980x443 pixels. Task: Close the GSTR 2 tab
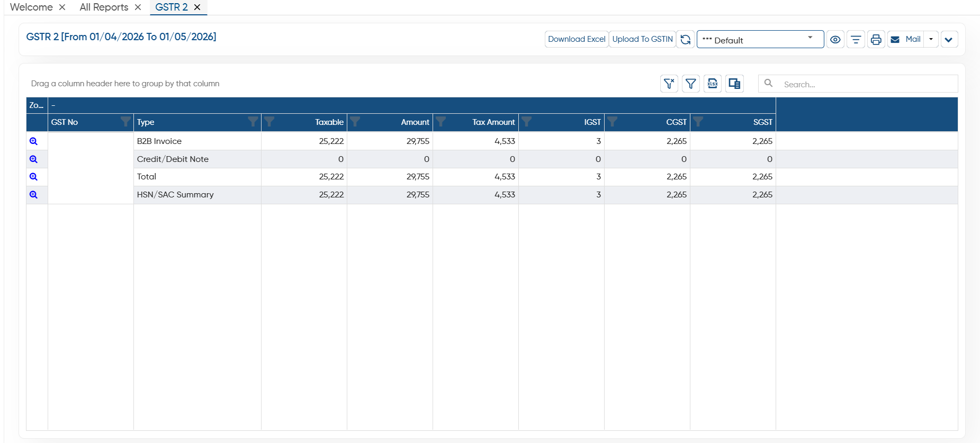point(197,7)
